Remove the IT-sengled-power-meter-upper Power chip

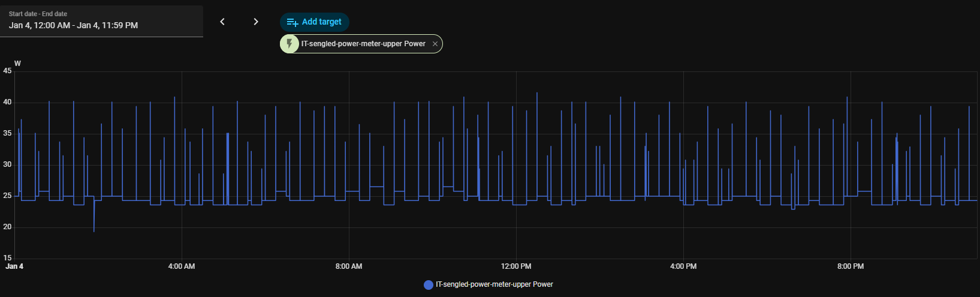point(435,44)
